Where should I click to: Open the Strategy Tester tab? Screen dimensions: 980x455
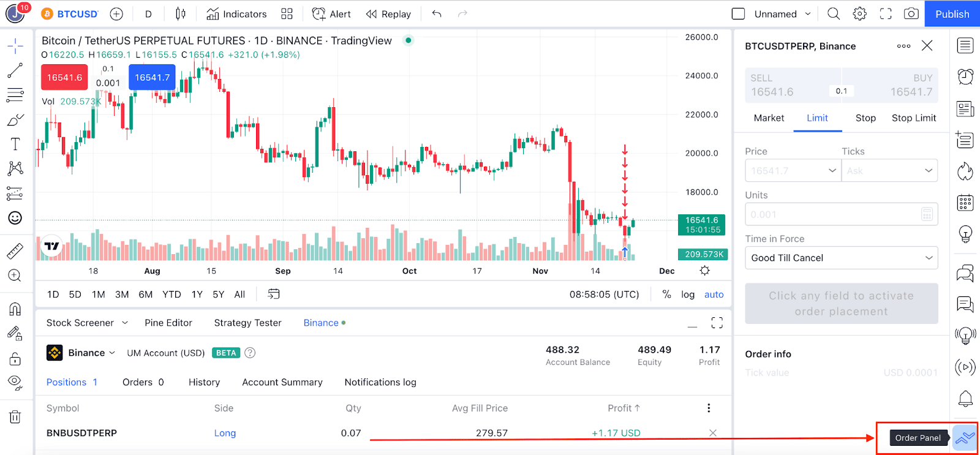[247, 323]
